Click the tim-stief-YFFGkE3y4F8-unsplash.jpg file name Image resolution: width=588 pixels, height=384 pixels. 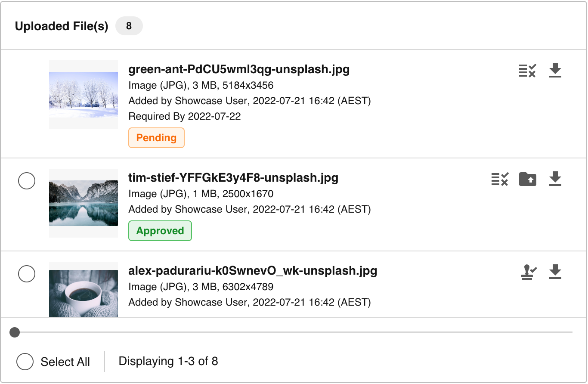233,178
